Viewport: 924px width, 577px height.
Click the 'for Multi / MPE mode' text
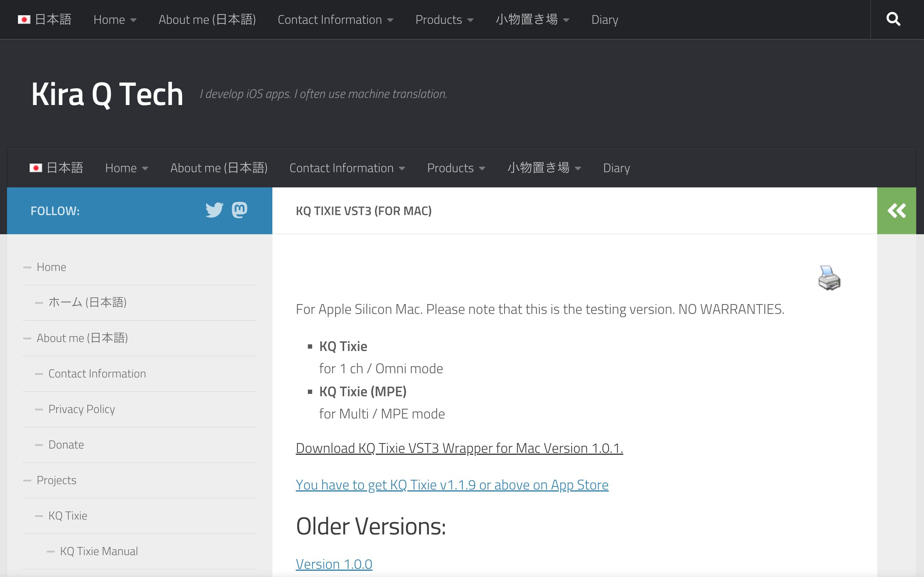click(382, 414)
